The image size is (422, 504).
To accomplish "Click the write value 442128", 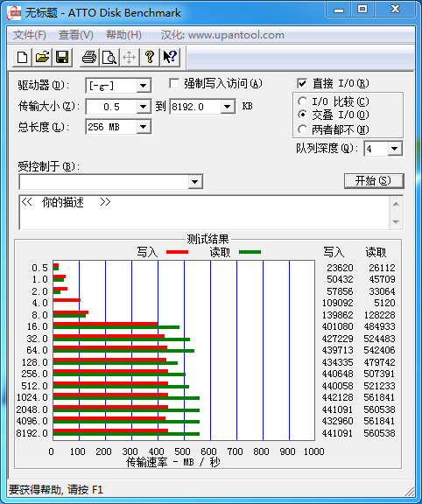I will (337, 397).
